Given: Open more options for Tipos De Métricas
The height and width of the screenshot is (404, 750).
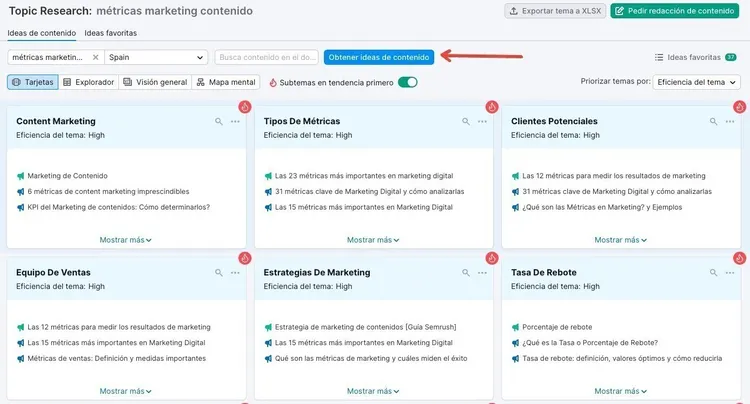Looking at the screenshot, I should point(482,121).
